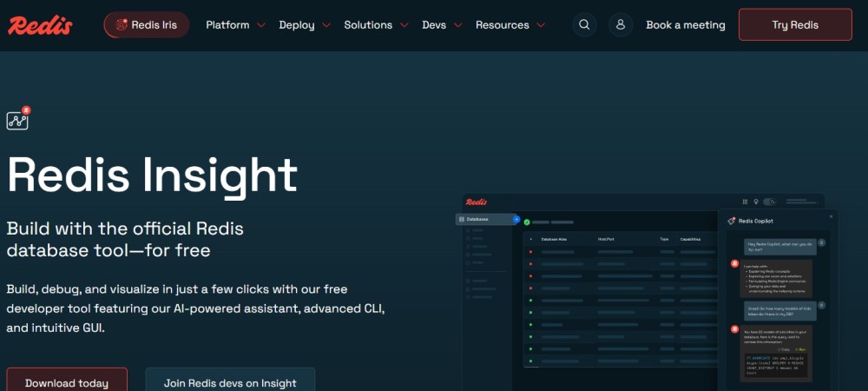The height and width of the screenshot is (391, 868).
Task: Open site search via magnifier icon
Action: (584, 25)
